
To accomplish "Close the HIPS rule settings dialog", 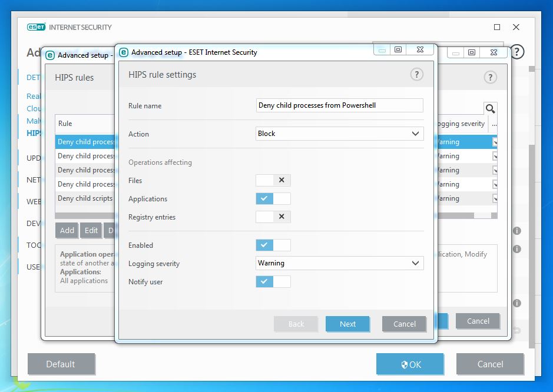I will pyautogui.click(x=420, y=49).
